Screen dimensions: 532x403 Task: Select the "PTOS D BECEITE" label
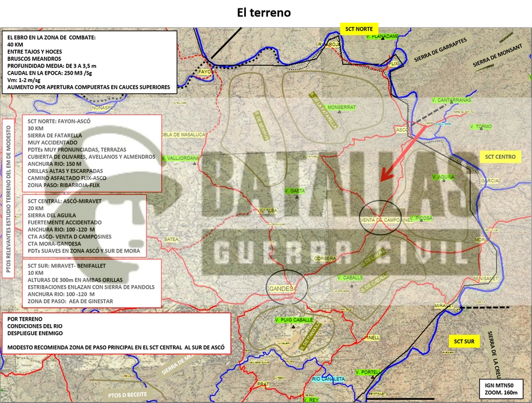pyautogui.click(x=127, y=395)
